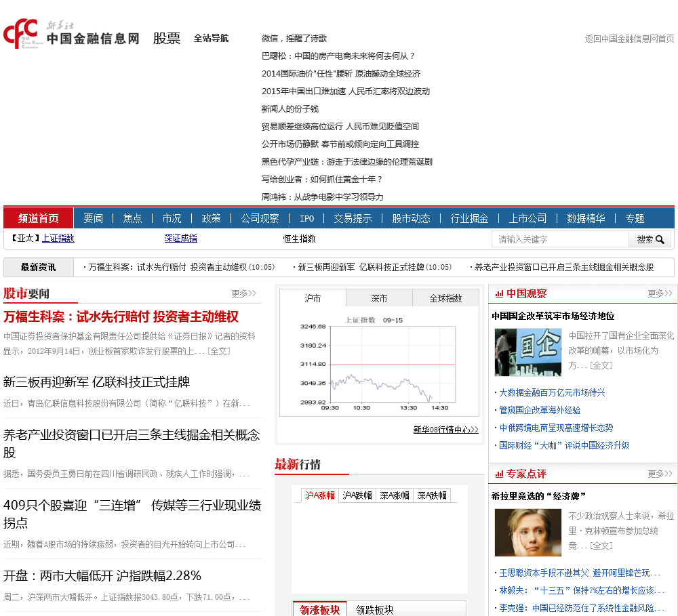678x616 pixels.
Task: Open 希拉里竞选的“经济牌” article
Action: 538,496
